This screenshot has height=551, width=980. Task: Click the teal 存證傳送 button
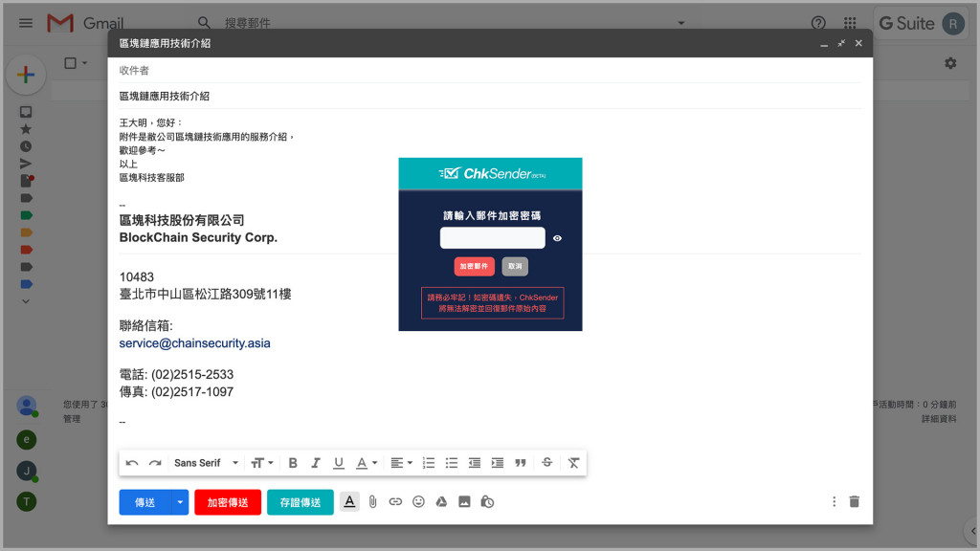click(x=300, y=502)
